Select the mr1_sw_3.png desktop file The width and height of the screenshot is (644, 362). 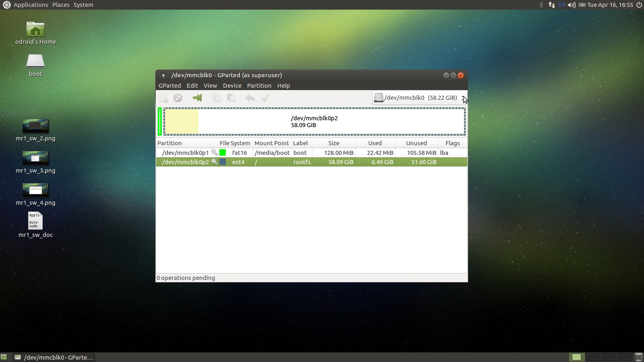35,158
